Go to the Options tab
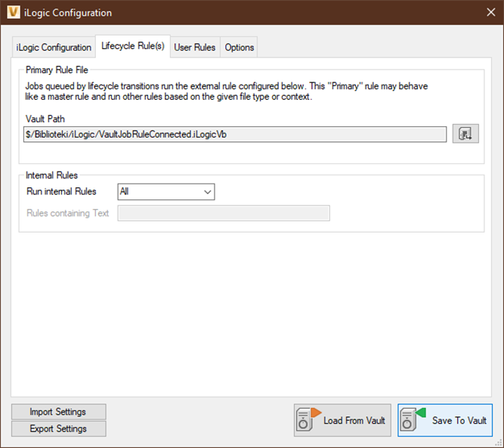504x448 pixels. point(240,47)
